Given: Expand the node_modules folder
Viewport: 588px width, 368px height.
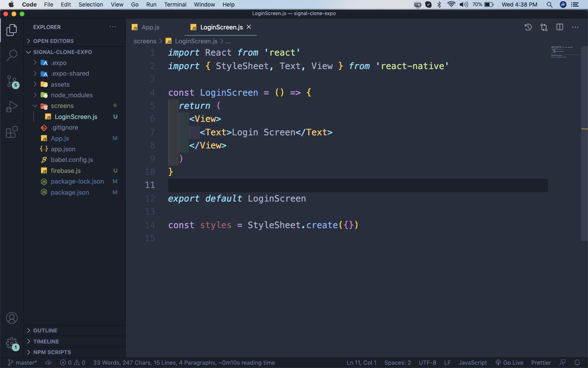Looking at the screenshot, I should [x=75, y=95].
